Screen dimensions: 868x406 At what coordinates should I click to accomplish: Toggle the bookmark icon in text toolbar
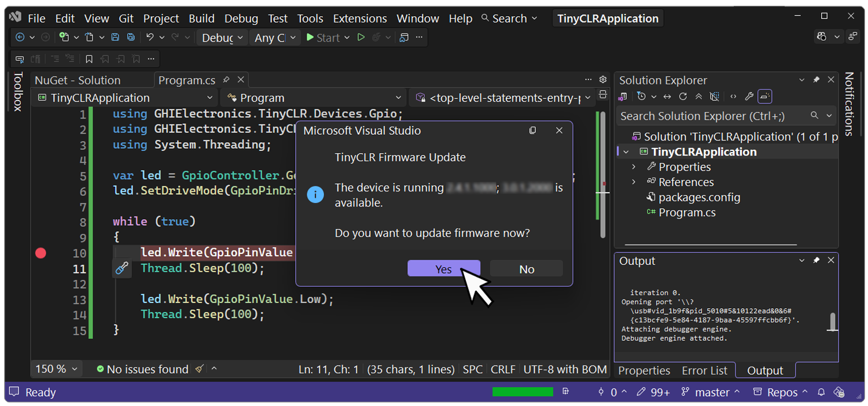point(89,59)
